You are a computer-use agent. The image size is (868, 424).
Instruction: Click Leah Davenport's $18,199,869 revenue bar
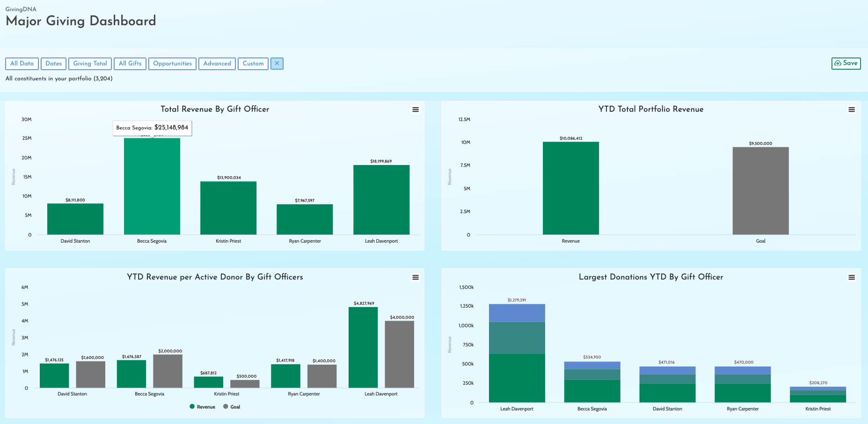coord(381,200)
